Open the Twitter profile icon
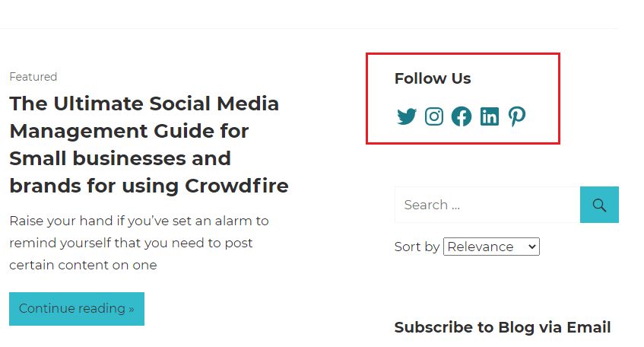The image size is (644, 347). pyautogui.click(x=407, y=116)
